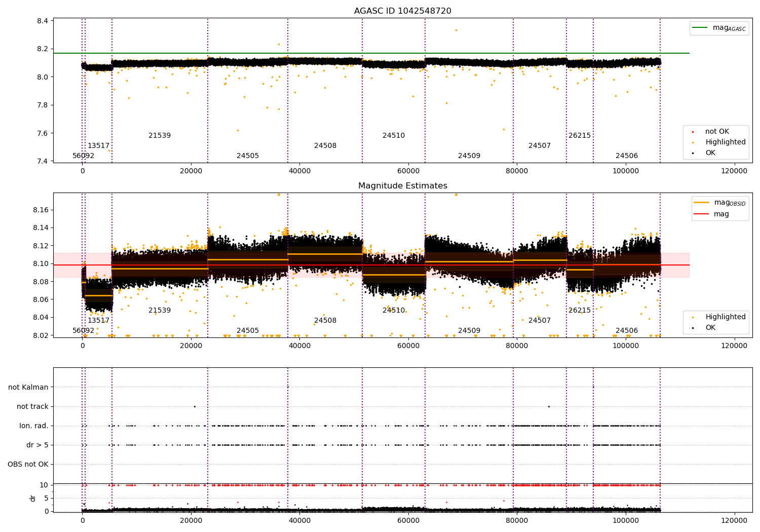Click the 'dr' y-axis label
This screenshot has width=760, height=532.
[x=33, y=498]
